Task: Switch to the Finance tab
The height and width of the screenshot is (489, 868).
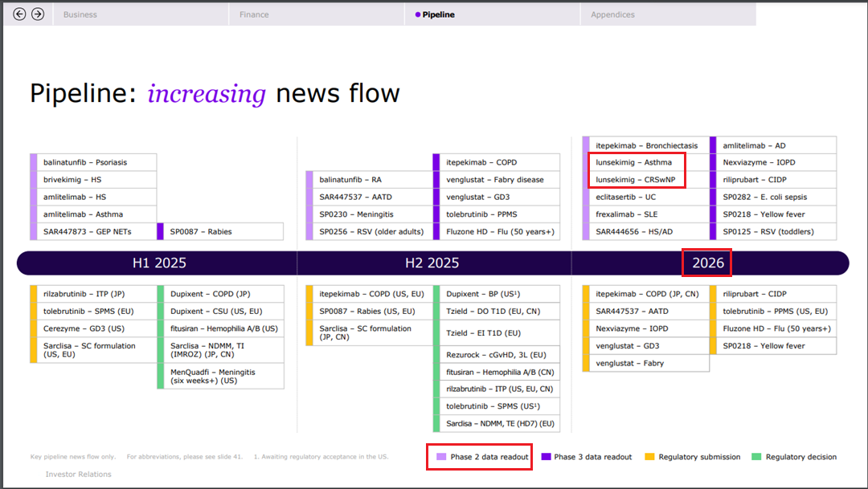Action: pyautogui.click(x=254, y=14)
